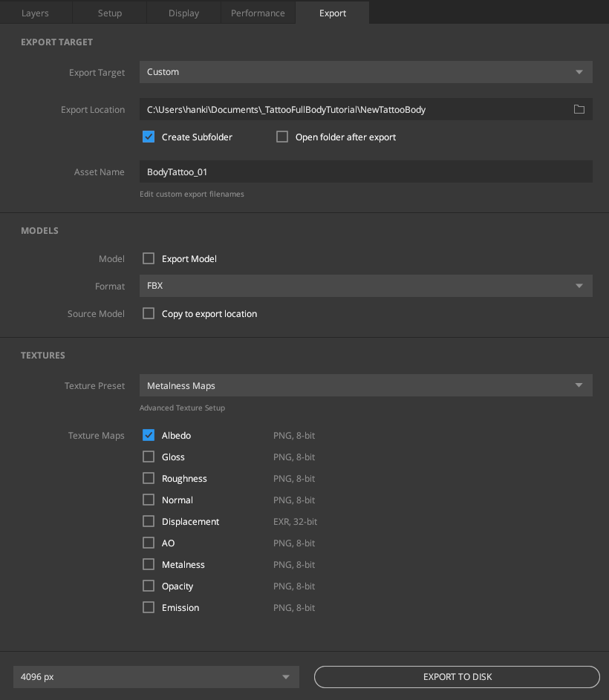609x700 pixels.
Task: Switch to the Display tab
Action: (x=183, y=13)
